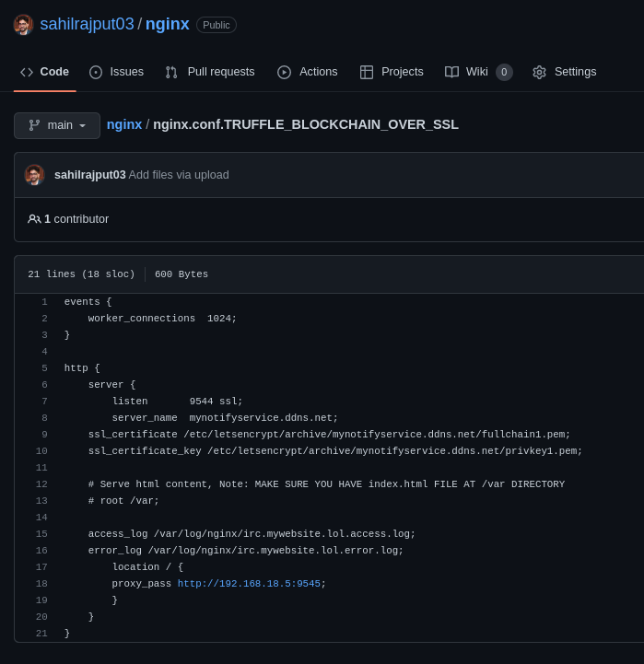Click the access_log line
Screen dimensions: 644x664
click(x=252, y=534)
